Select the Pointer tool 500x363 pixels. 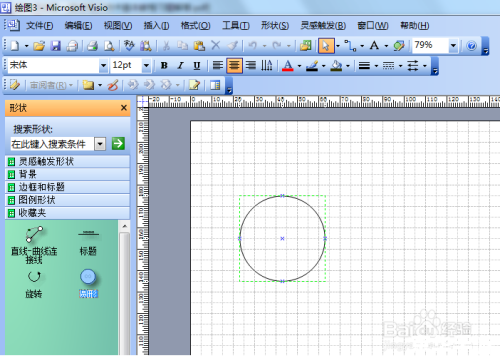click(x=326, y=46)
